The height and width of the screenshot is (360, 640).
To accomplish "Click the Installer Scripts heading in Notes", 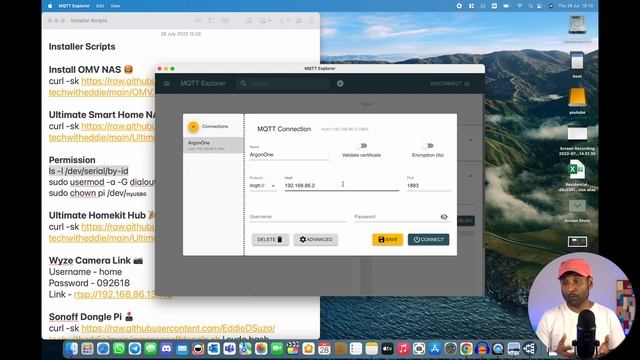I will click(x=82, y=47).
